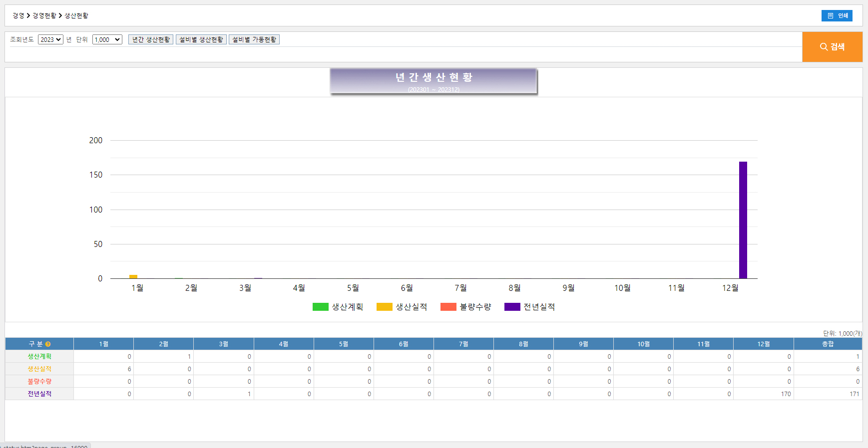Open the 설비별 가동현황 view

coord(254,40)
